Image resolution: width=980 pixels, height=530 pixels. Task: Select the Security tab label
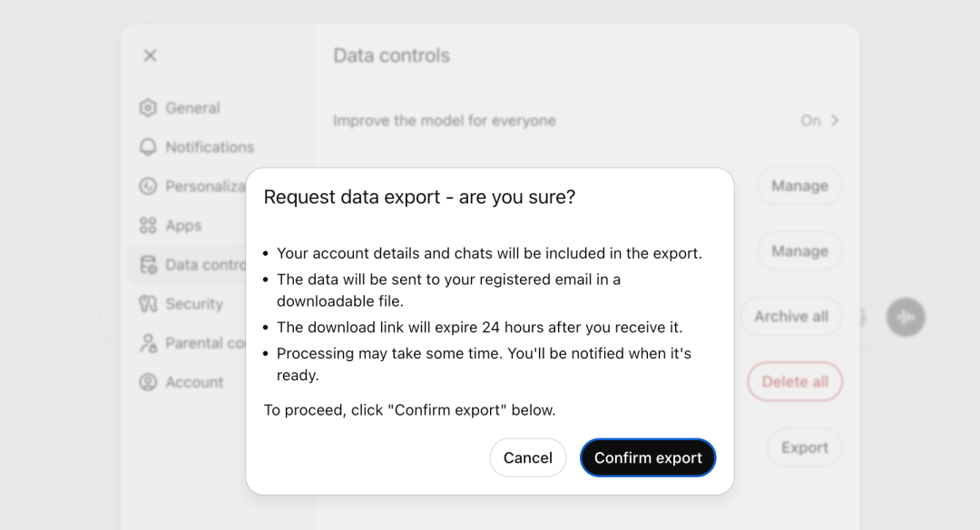(x=194, y=304)
